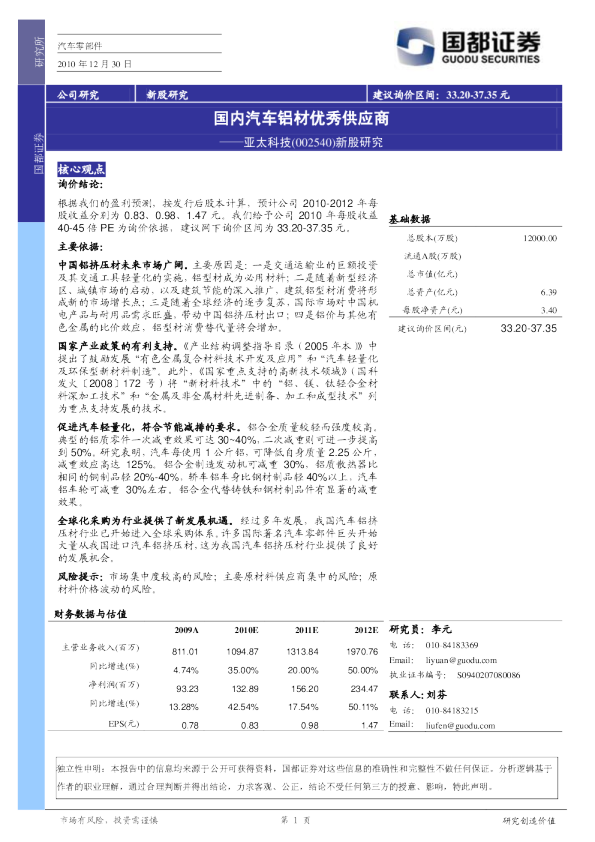This screenshot has width=595, height=842.
Task: Click the Guodu Securities logo icon
Action: click(415, 47)
